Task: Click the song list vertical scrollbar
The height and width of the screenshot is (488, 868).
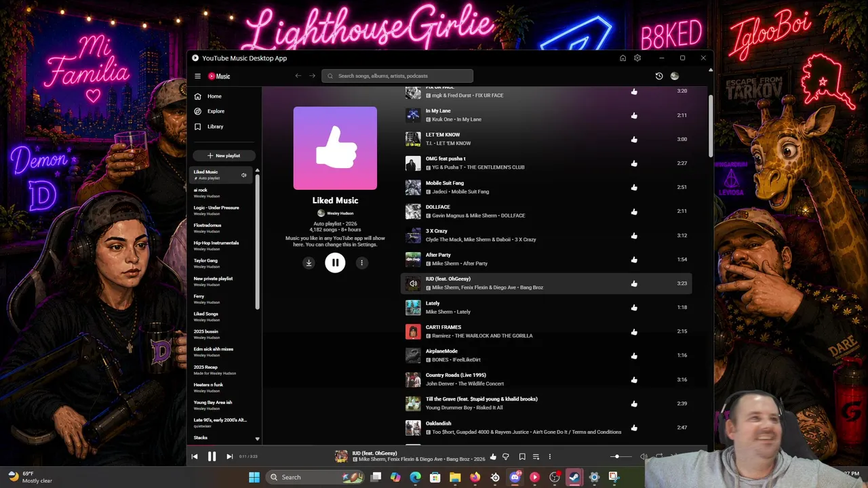Action: tap(711, 126)
